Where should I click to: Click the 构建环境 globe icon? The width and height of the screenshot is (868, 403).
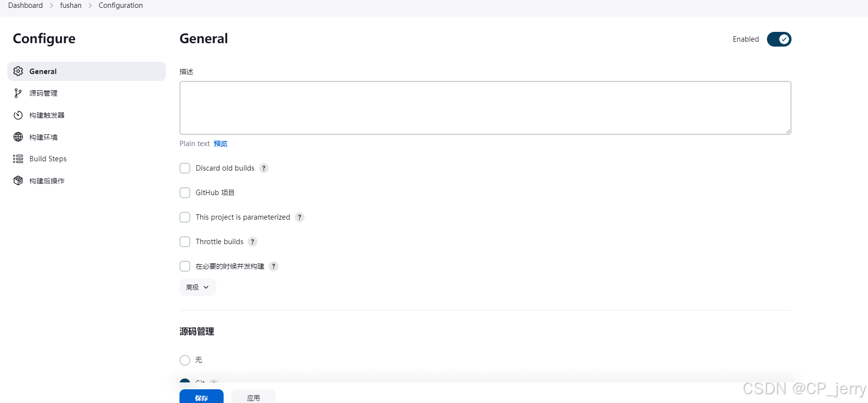tap(18, 137)
